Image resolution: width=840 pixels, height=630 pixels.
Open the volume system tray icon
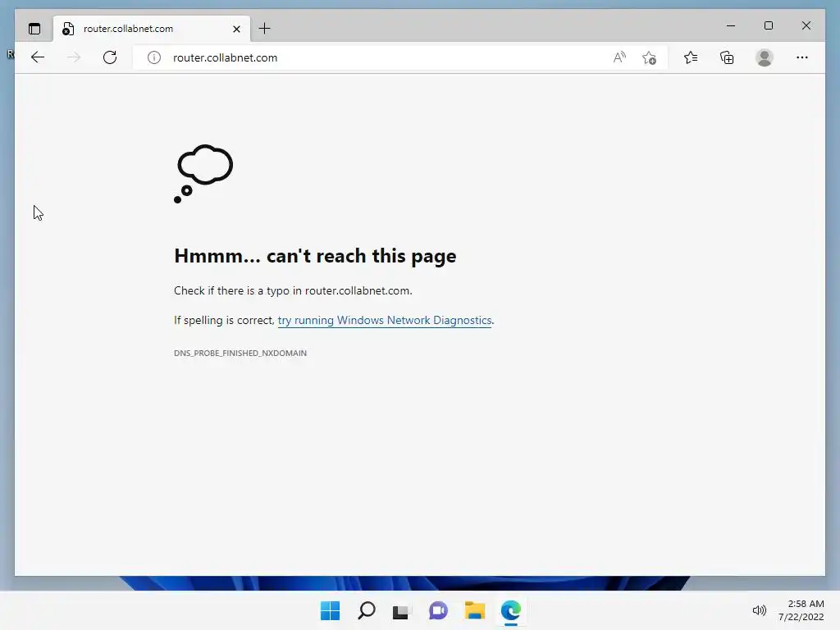click(x=759, y=610)
